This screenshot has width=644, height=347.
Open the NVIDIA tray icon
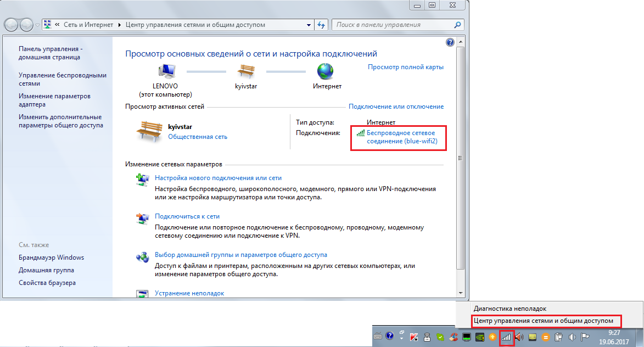tap(479, 337)
